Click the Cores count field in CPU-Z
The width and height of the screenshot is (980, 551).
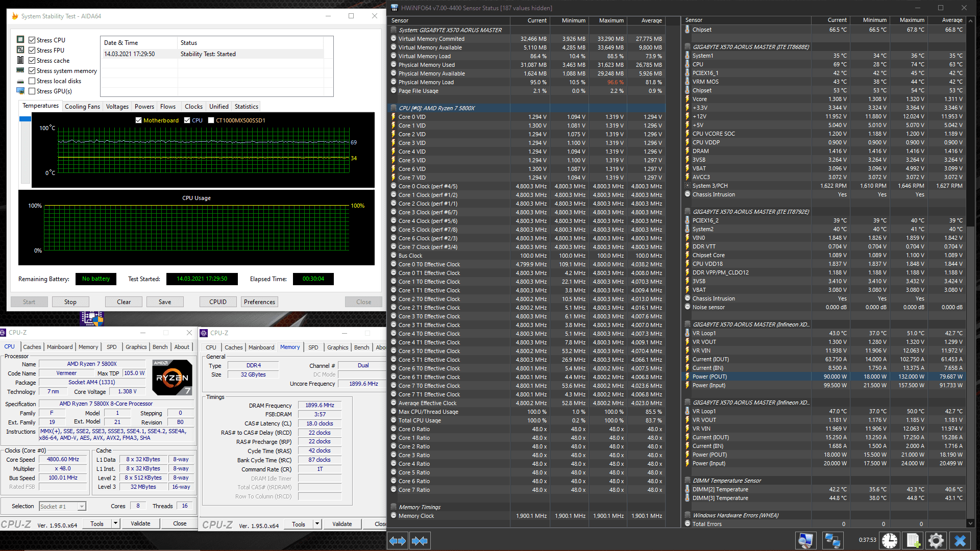138,506
